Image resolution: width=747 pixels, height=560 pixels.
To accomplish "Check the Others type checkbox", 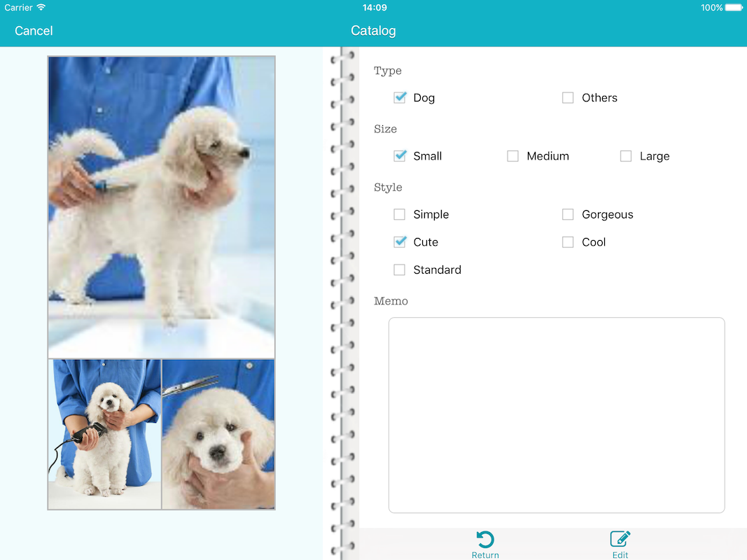I will 568,98.
